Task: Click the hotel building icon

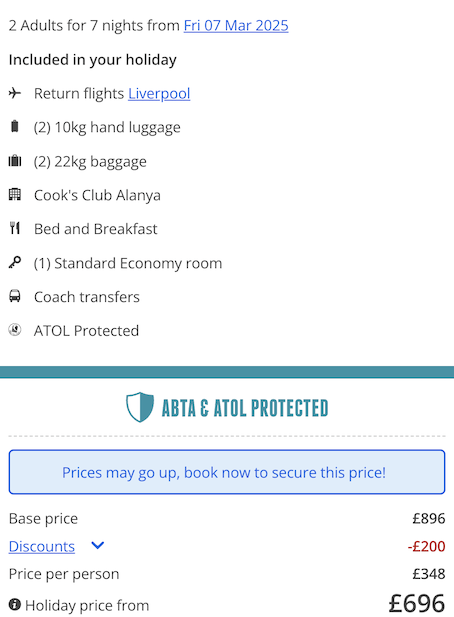Action: [15, 194]
